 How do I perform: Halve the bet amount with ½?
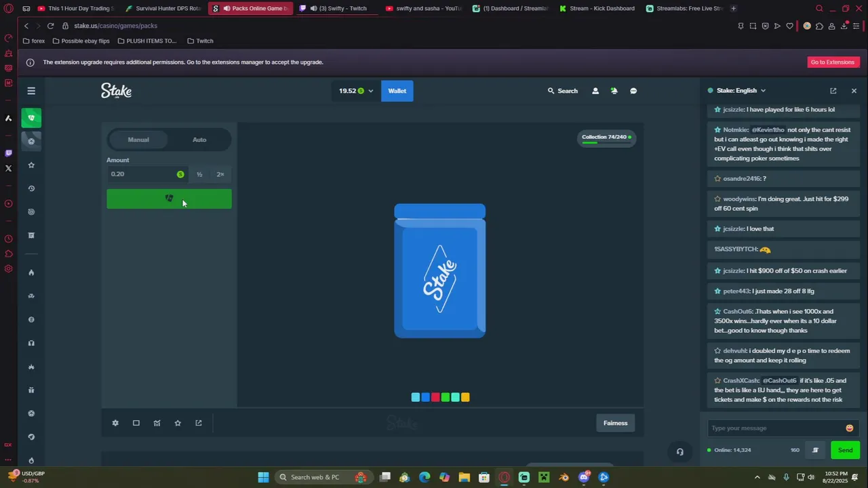(199, 174)
